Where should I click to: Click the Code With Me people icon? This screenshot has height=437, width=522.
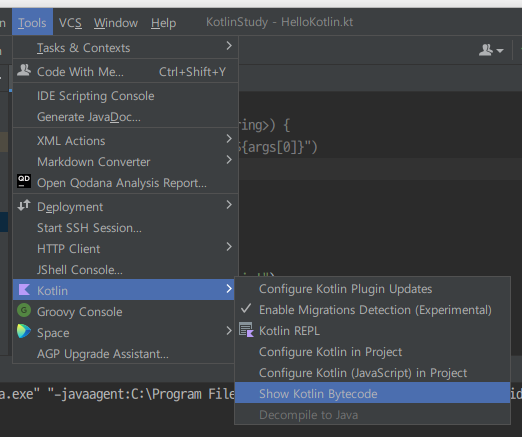(x=24, y=70)
